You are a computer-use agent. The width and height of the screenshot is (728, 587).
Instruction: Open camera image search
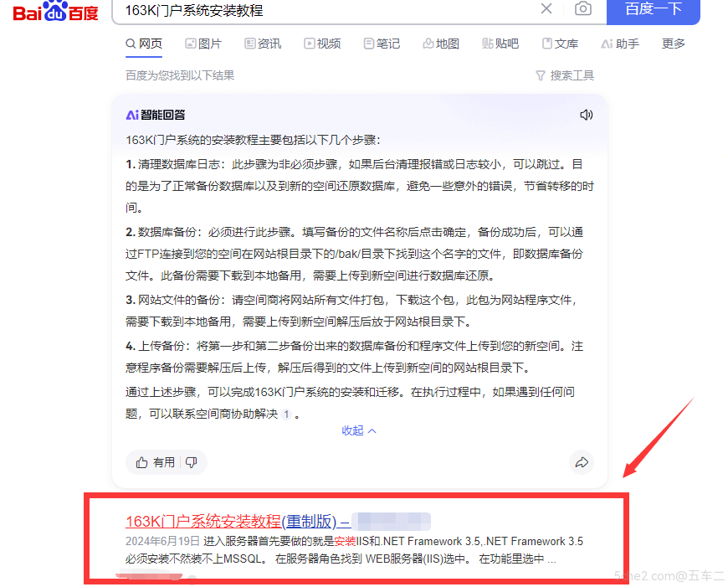coord(582,8)
